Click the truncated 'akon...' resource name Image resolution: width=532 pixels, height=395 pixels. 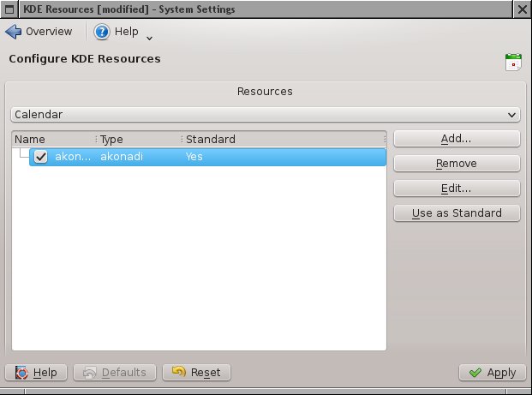73,157
